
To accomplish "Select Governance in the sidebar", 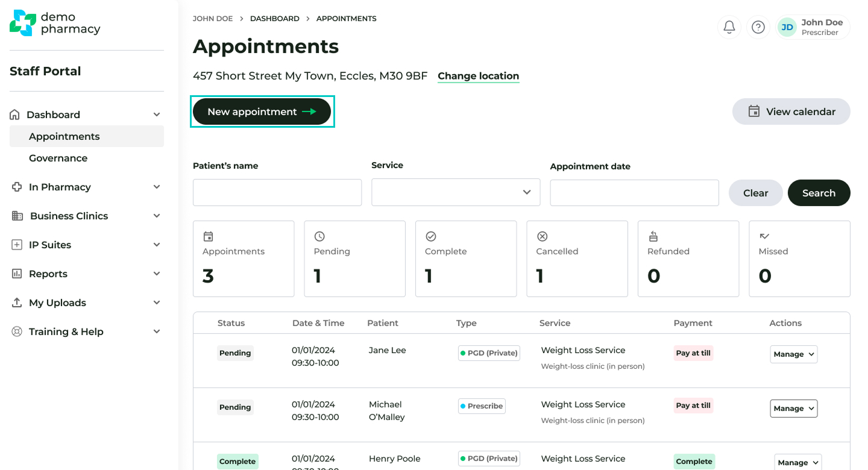I will coord(58,158).
